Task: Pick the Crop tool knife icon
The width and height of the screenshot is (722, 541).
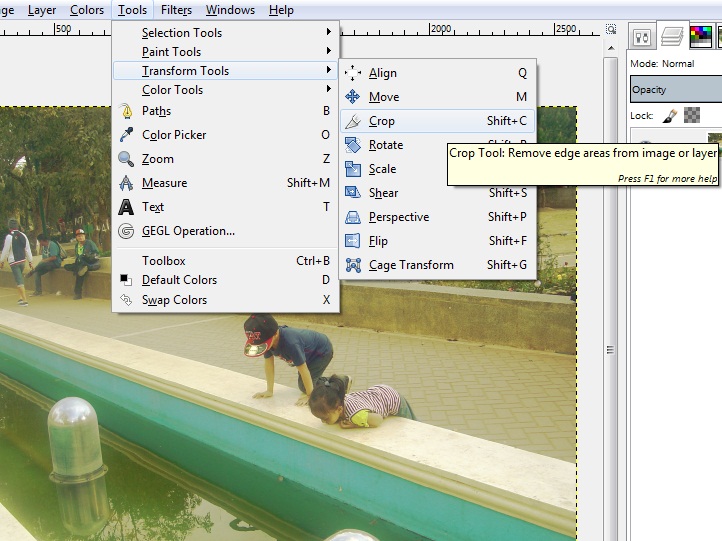Action: [353, 121]
